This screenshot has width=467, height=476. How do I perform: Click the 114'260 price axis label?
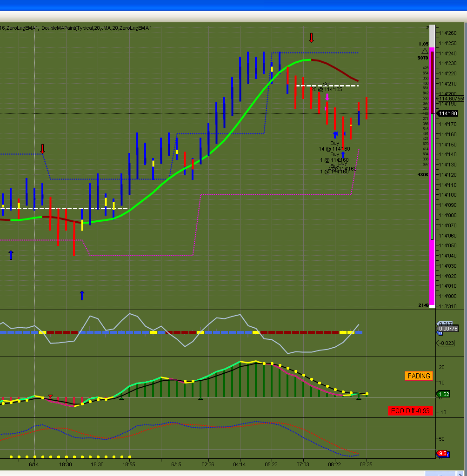point(447,33)
